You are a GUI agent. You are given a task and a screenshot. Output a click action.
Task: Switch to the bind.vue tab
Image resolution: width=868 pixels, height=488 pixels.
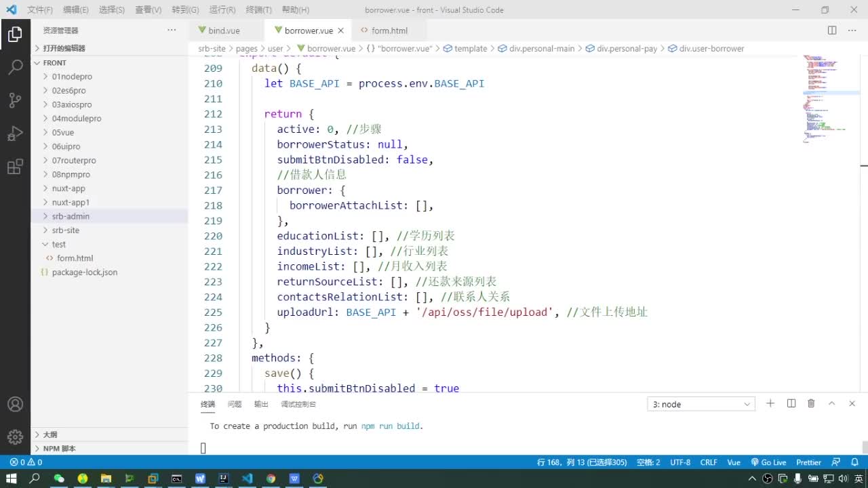click(224, 30)
